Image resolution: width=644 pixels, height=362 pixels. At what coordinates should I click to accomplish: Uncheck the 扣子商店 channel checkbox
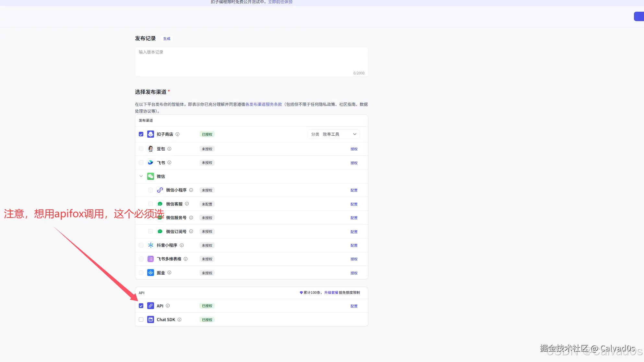coord(141,134)
